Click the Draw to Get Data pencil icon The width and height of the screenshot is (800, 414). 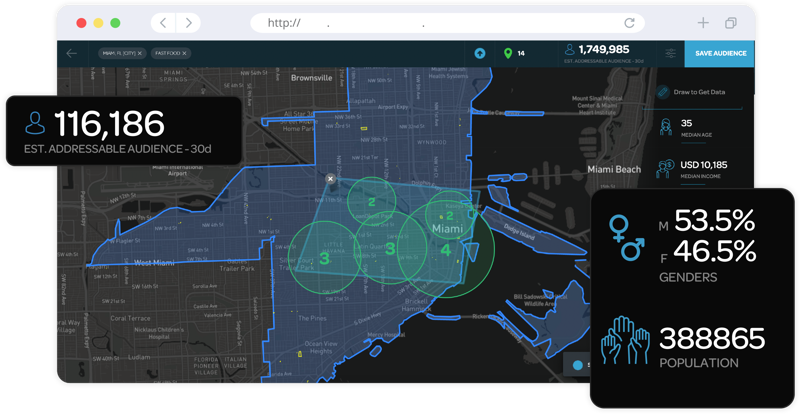pyautogui.click(x=662, y=92)
